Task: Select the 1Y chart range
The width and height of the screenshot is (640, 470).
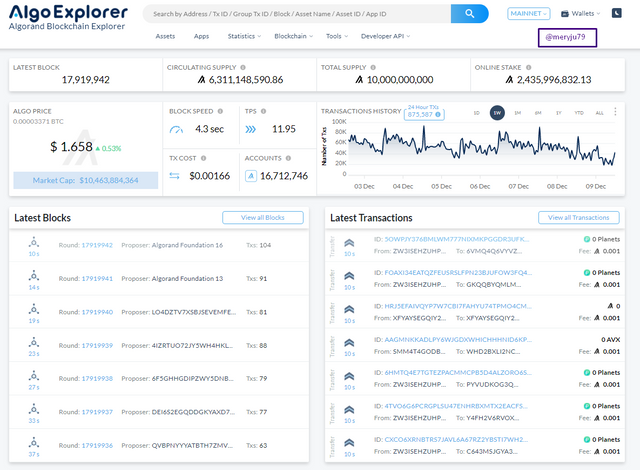Action: point(559,113)
